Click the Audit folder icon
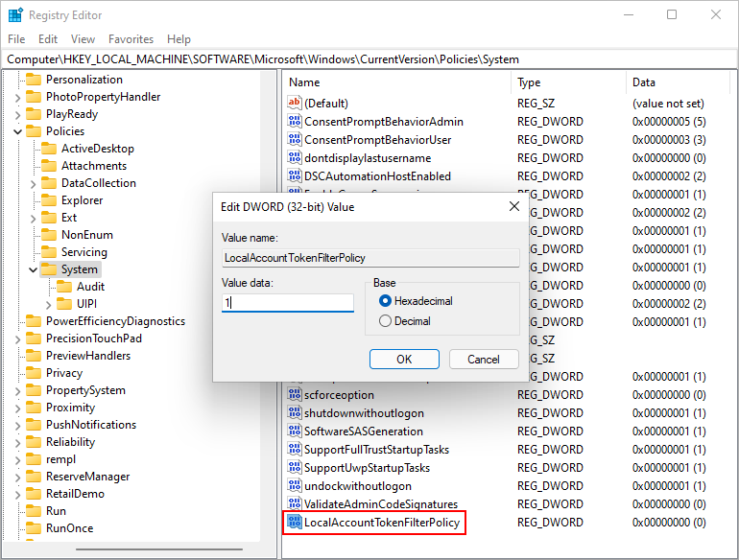 [64, 287]
